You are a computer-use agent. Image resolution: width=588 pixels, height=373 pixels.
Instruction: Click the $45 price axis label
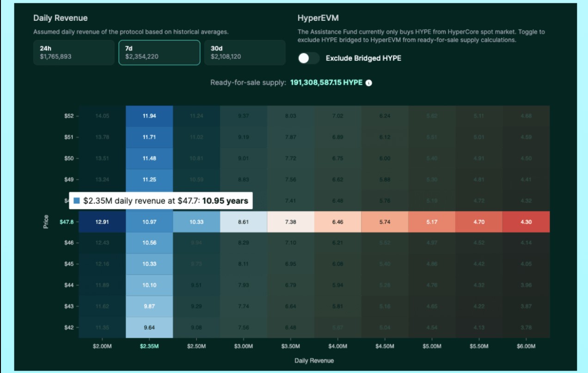coord(69,264)
